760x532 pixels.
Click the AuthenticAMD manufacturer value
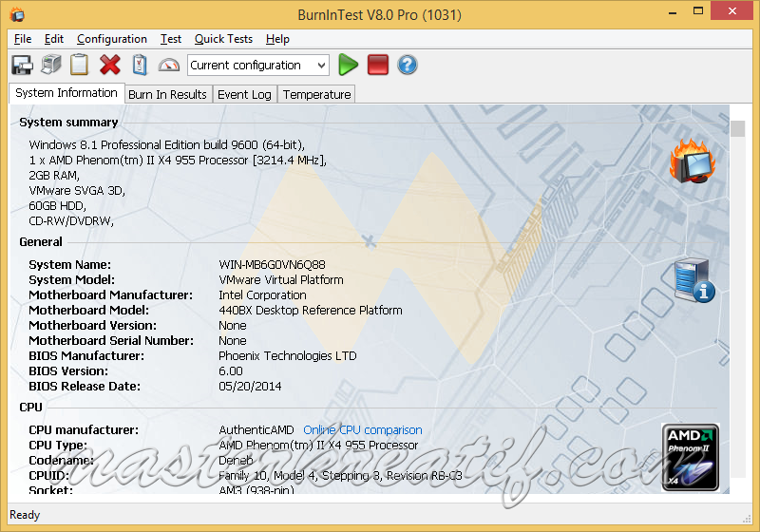point(256,429)
